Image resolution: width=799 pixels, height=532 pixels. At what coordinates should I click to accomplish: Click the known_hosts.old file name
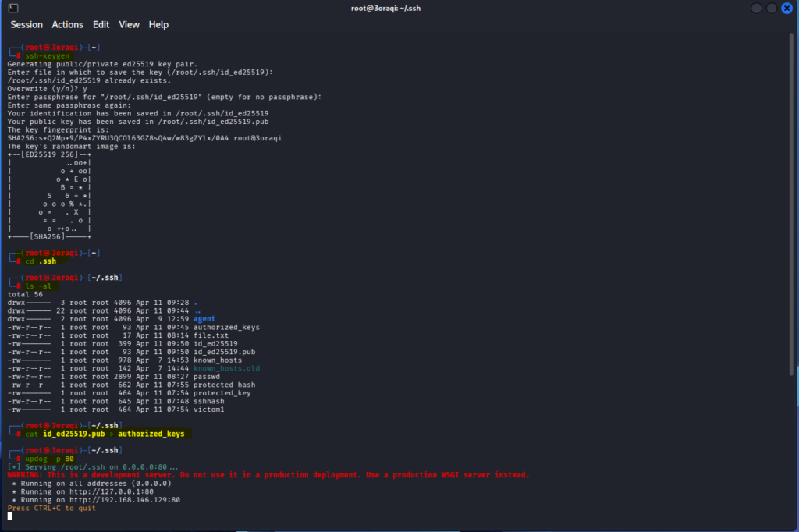pos(226,368)
